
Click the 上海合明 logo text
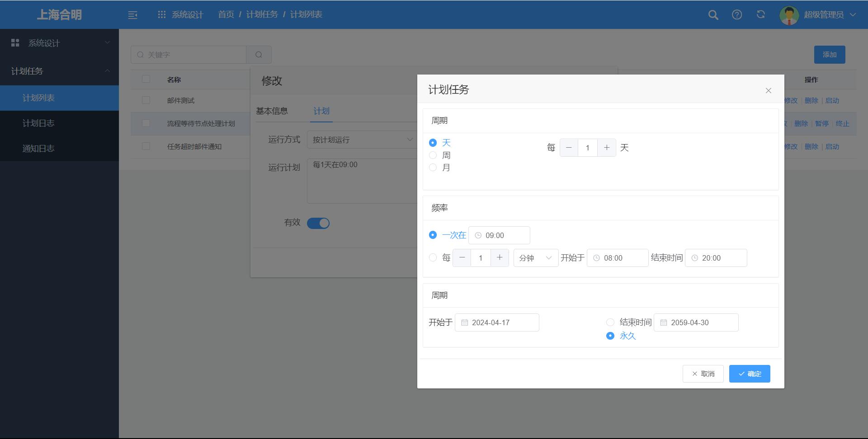coord(59,15)
